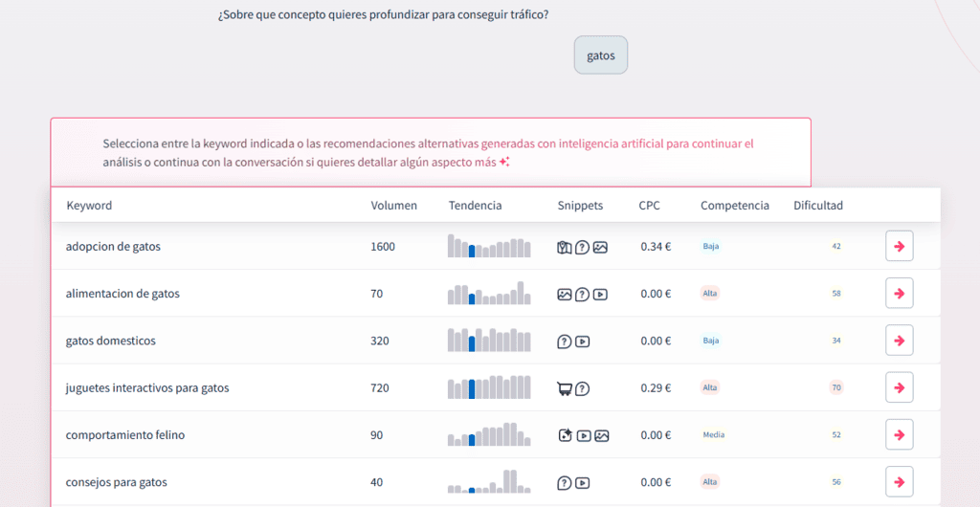This screenshot has width=980, height=507.
Task: Click volume value 720
Action: pyautogui.click(x=379, y=388)
